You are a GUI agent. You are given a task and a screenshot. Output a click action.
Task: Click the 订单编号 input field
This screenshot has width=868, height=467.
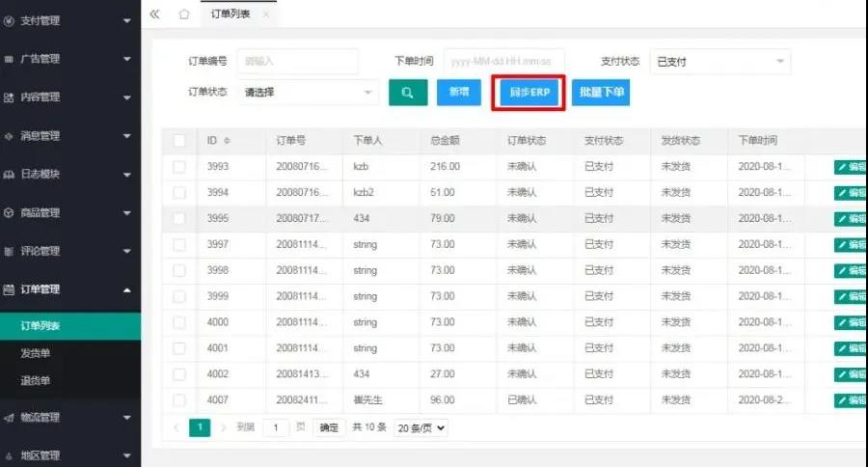coord(298,62)
